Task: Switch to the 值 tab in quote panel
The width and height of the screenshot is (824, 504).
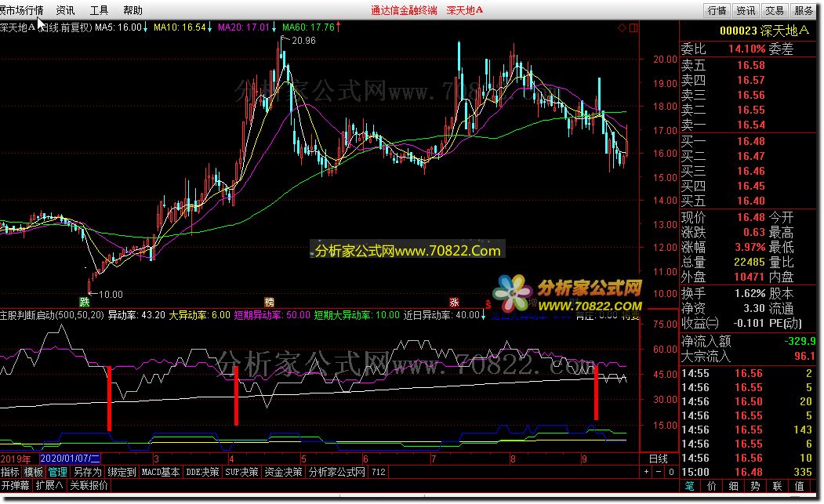Action: tap(800, 486)
